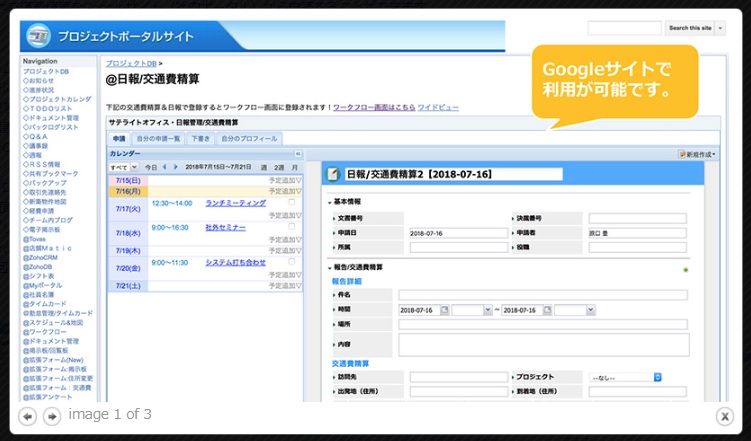Click the 場所 input field
The image size is (751, 441).
[543, 324]
